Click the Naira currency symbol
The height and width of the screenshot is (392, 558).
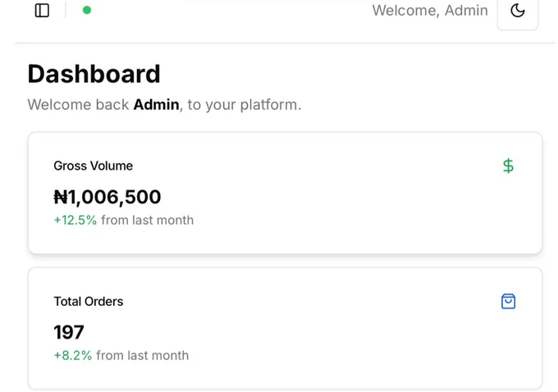tap(61, 197)
